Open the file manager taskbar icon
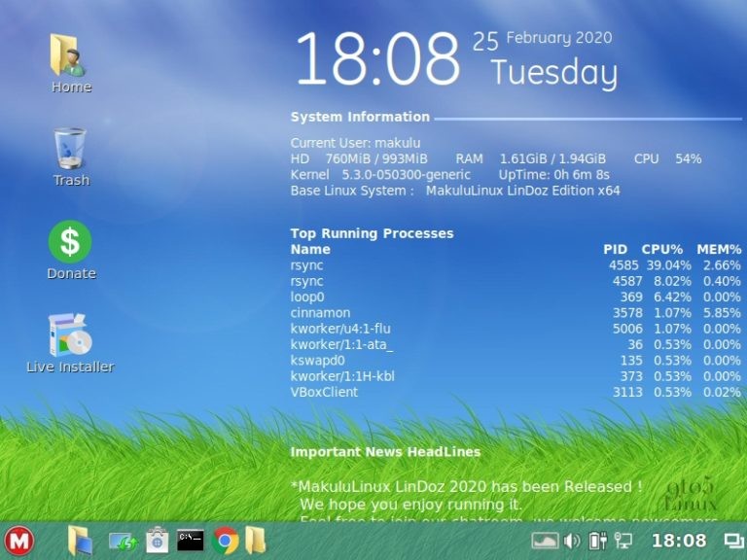Viewport: 747px width, 560px height. (x=80, y=541)
